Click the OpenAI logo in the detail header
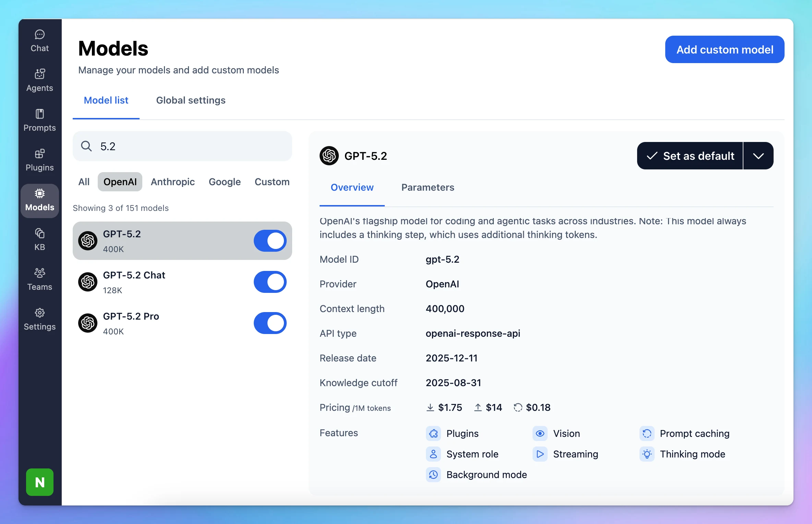812x524 pixels. click(x=329, y=156)
